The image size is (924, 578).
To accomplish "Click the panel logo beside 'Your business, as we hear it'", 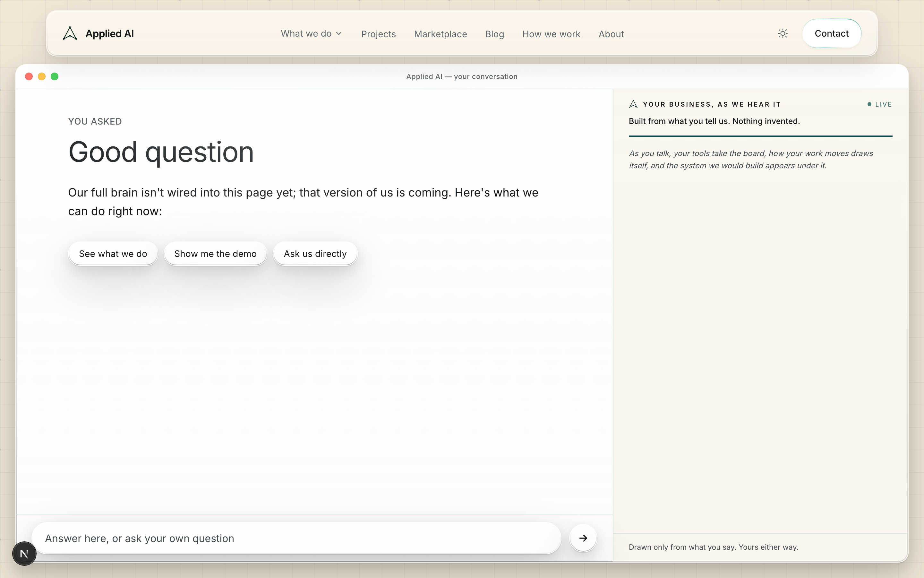I will pos(633,104).
